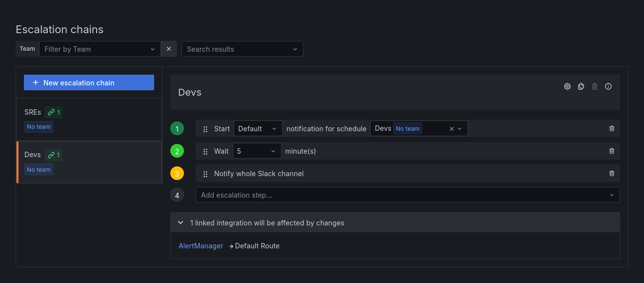
Task: Open the Default notification type dropdown
Action: pos(258,128)
